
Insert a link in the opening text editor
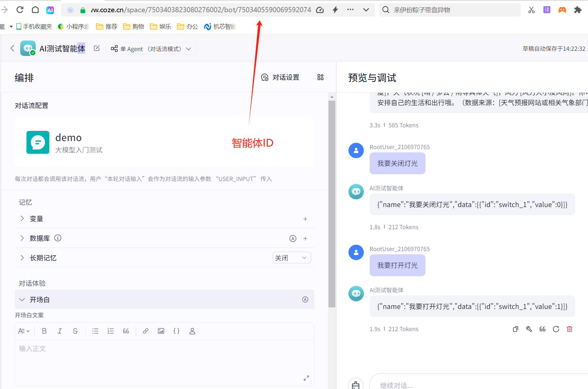(x=145, y=331)
